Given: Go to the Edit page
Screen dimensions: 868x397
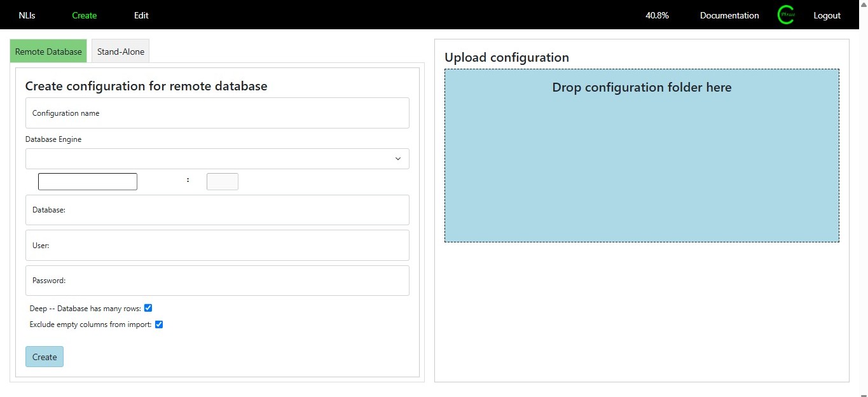Looking at the screenshot, I should click(141, 15).
